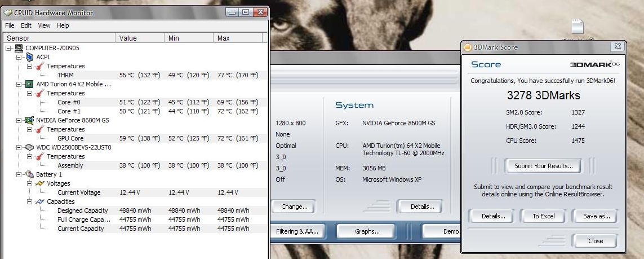
Task: Collapse the NVIDIA GeForce 8600M GS node
Action: (x=19, y=120)
